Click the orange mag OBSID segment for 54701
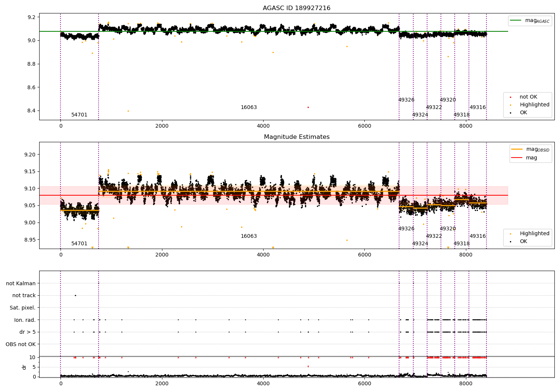Screen dimensions: 560x392 point(80,211)
